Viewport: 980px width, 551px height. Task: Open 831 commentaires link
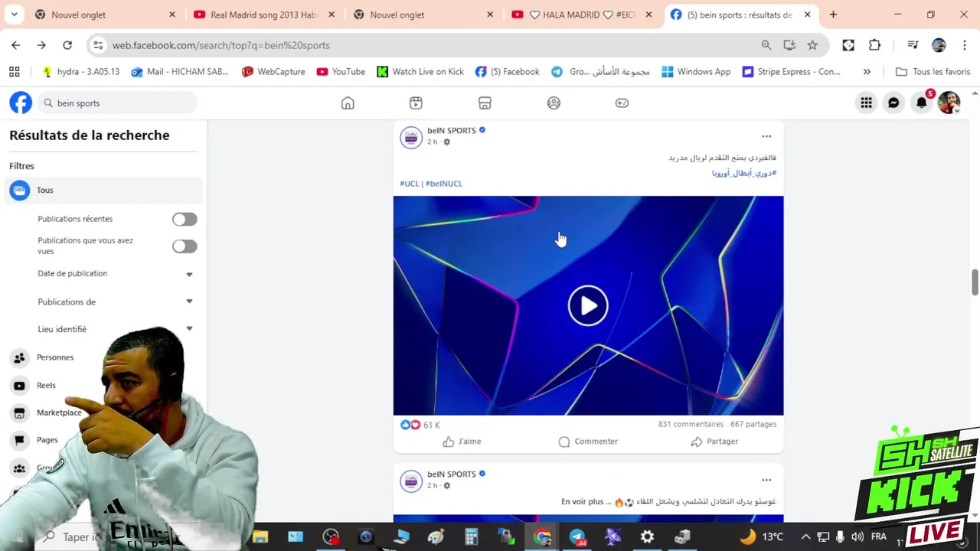click(691, 424)
